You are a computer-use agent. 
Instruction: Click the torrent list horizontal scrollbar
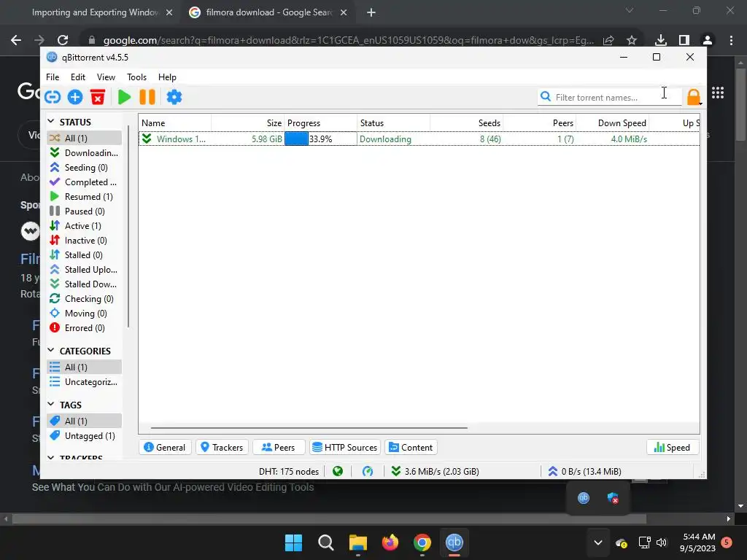click(309, 427)
